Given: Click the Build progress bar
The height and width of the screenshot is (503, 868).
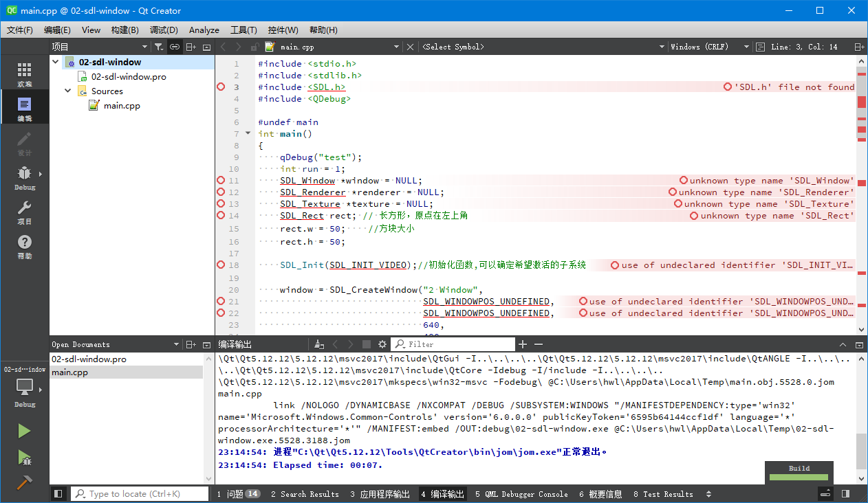Looking at the screenshot, I should click(799, 477).
